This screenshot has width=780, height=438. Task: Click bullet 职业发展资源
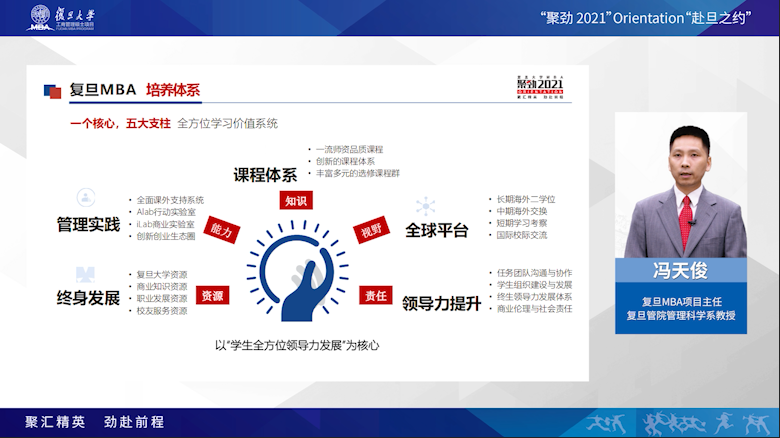(162, 299)
